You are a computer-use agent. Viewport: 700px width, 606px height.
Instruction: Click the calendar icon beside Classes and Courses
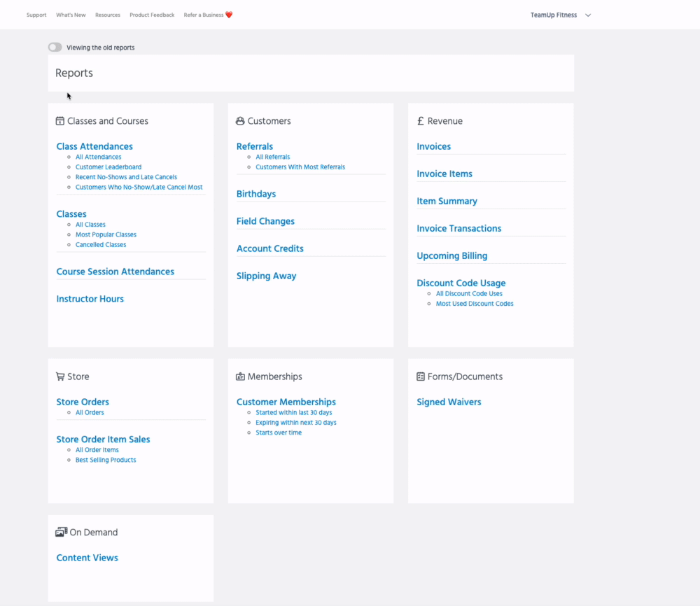coord(60,121)
